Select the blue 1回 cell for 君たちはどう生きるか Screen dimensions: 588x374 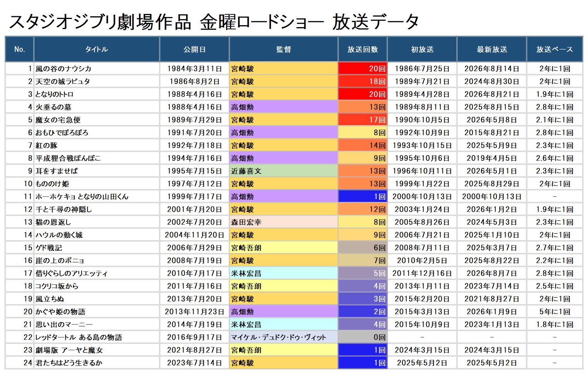(x=363, y=363)
